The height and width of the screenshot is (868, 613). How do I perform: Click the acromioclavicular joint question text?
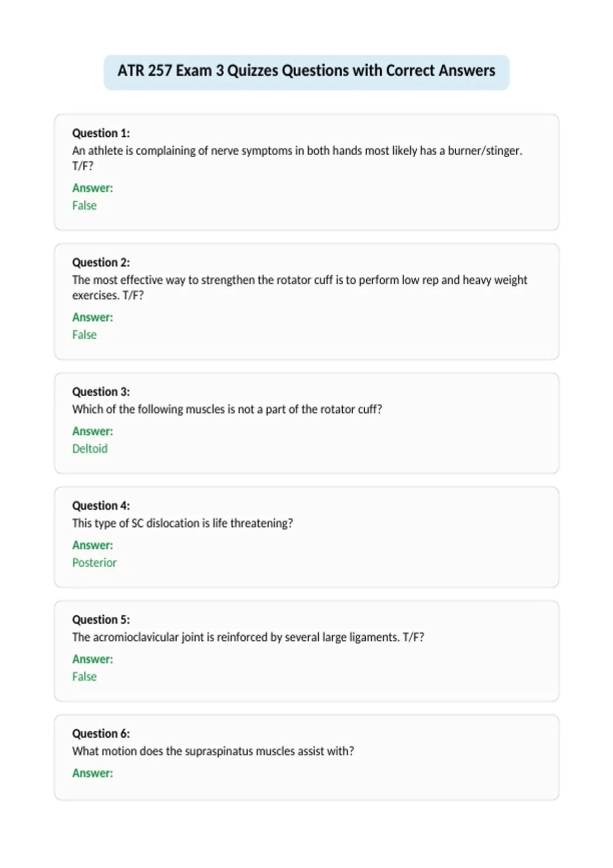pyautogui.click(x=248, y=637)
